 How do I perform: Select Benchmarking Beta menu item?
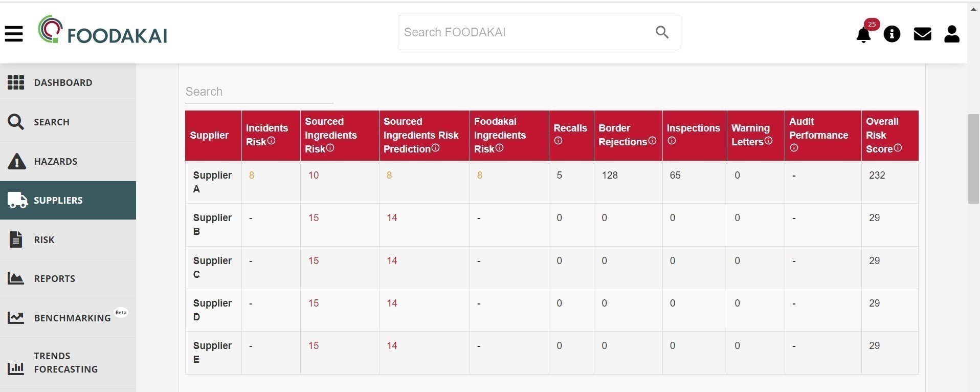coord(72,318)
